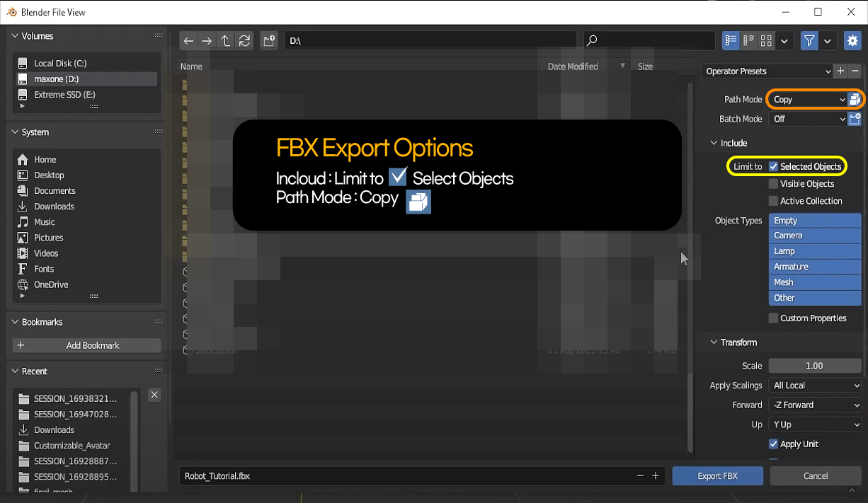Open display settings dropdown arrow
Viewport: 868px width, 503px height.
coord(784,41)
